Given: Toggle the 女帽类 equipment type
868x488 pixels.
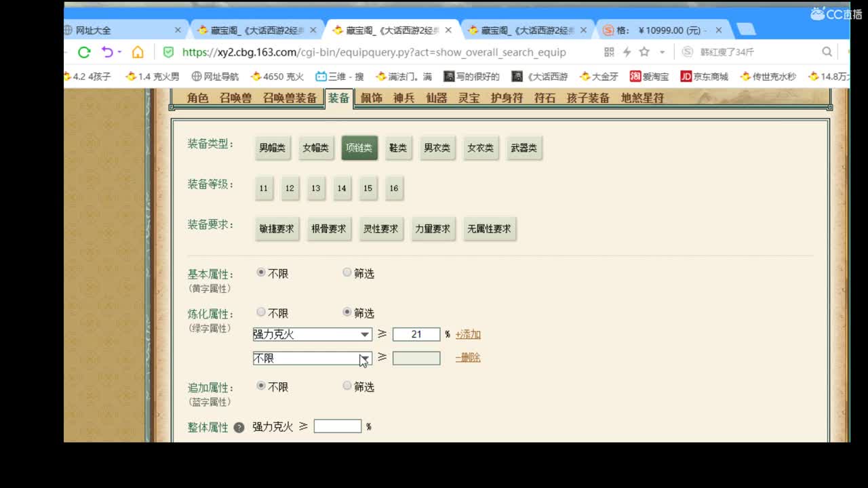Looking at the screenshot, I should tap(315, 148).
